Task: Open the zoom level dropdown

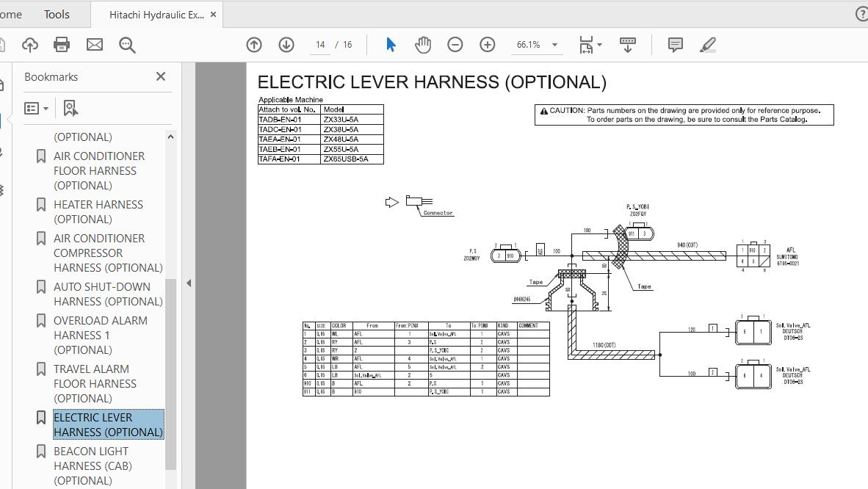Action: [554, 45]
